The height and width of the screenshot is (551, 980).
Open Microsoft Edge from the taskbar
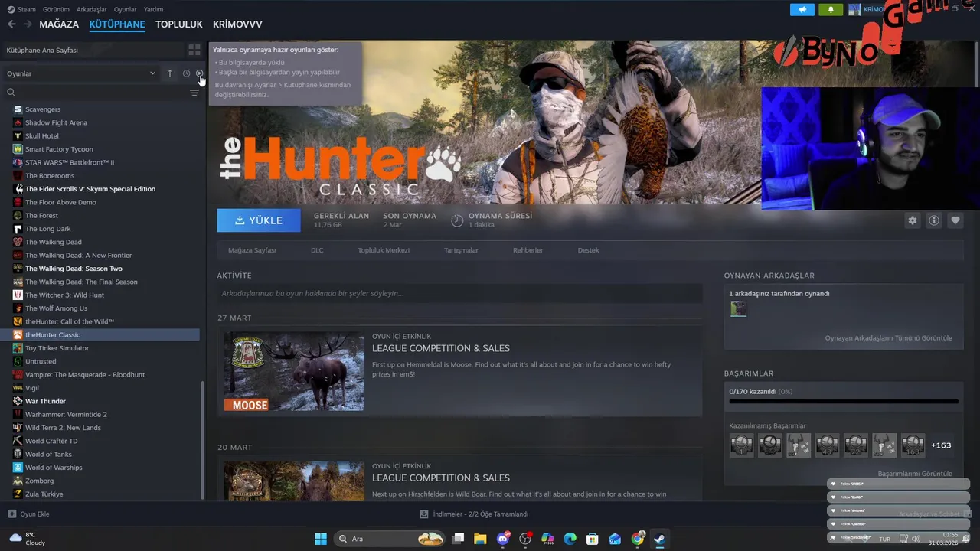[570, 539]
